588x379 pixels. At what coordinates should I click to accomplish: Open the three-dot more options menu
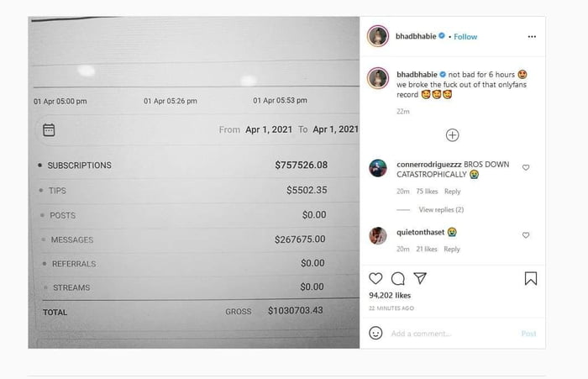(531, 37)
